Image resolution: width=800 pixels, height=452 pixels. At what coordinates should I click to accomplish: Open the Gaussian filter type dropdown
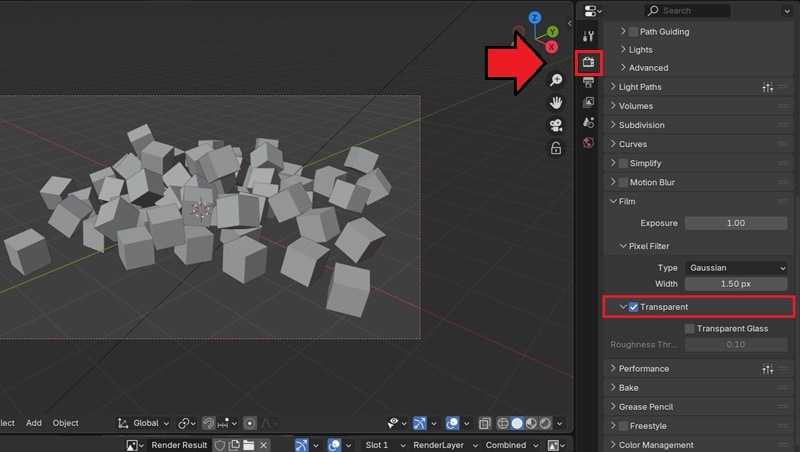pos(736,268)
